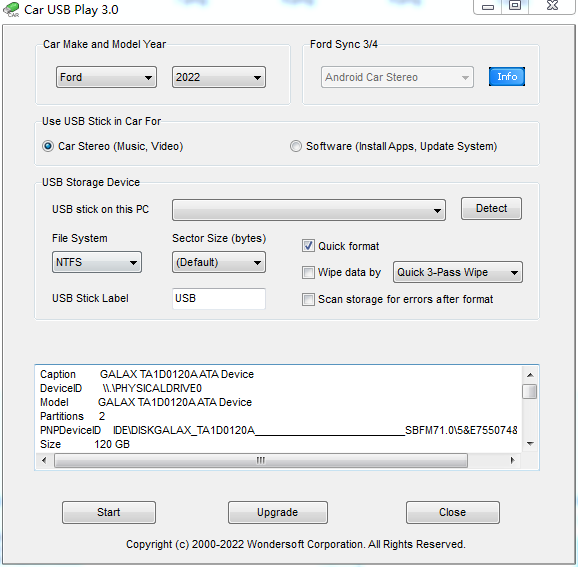Enable Scan storage for errors after format

(308, 299)
